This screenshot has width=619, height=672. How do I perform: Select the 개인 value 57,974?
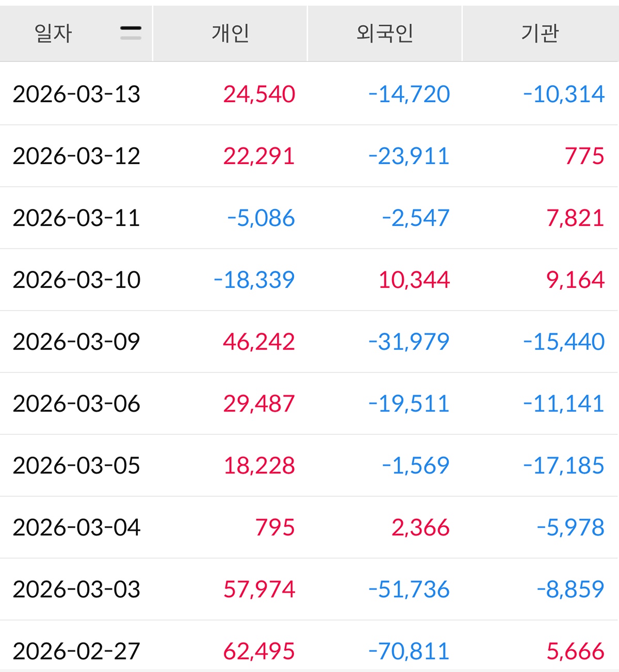coord(259,589)
